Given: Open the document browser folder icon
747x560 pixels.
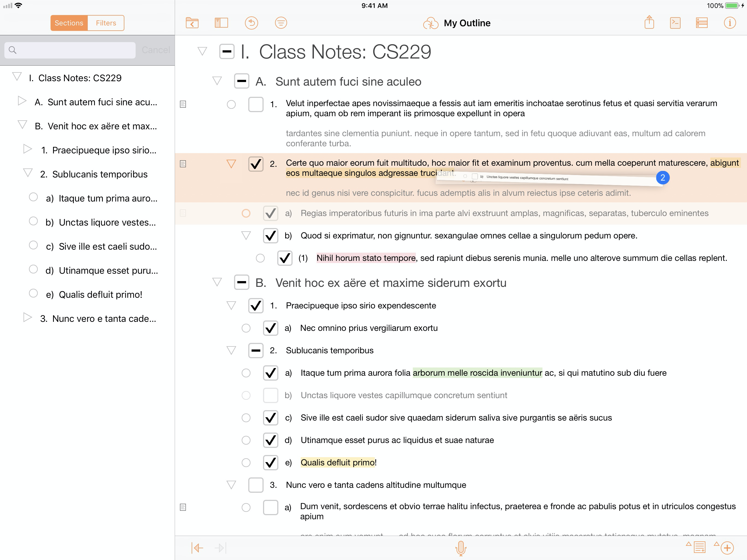Looking at the screenshot, I should (192, 23).
